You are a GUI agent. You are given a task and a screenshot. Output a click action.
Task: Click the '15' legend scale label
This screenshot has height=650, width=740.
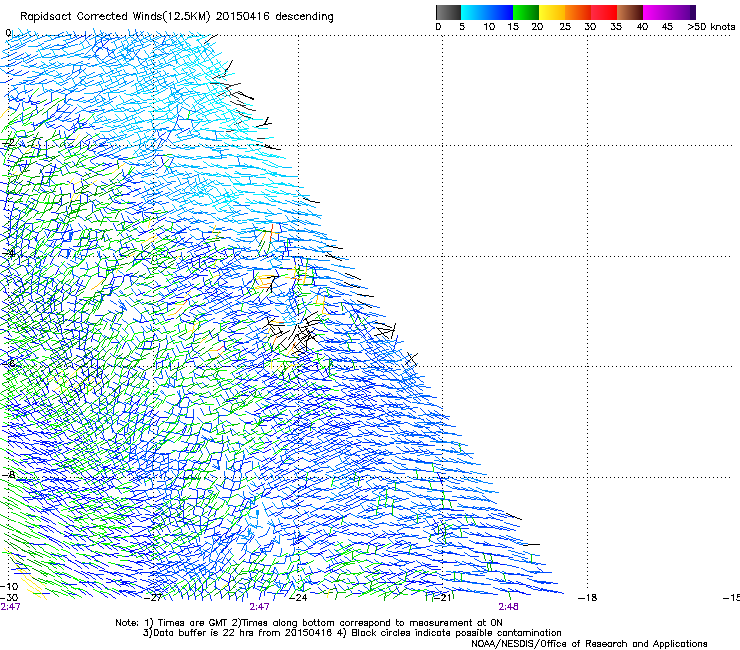click(513, 27)
